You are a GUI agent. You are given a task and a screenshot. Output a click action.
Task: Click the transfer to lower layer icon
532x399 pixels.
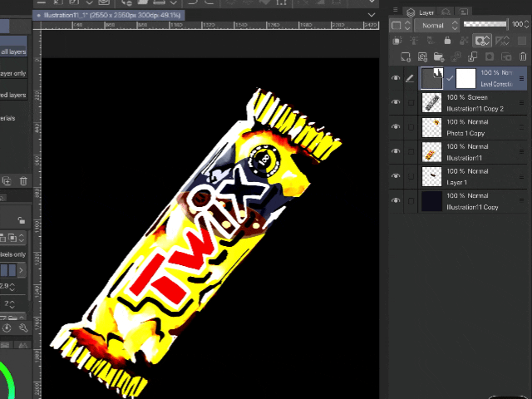(456, 57)
